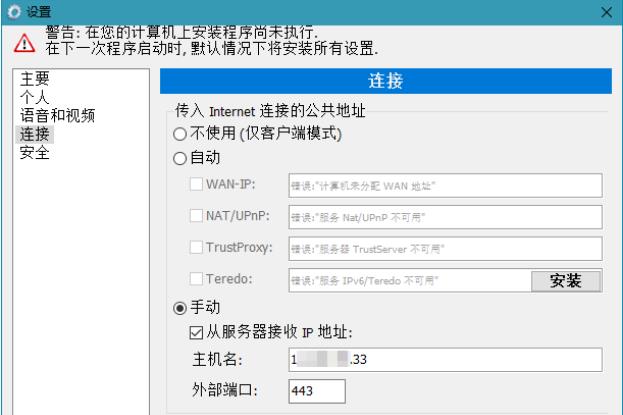Focus the 外部端口 field showing 443
This screenshot has height=415, width=623.
pyautogui.click(x=317, y=391)
